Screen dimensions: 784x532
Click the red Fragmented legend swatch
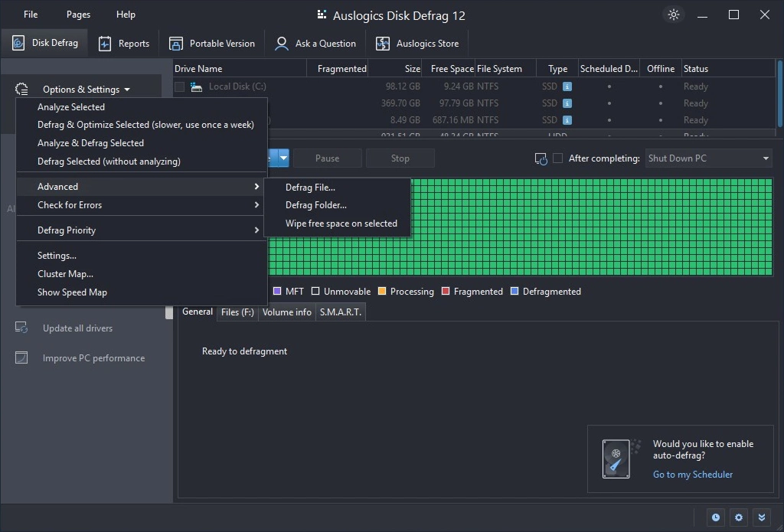[446, 292]
